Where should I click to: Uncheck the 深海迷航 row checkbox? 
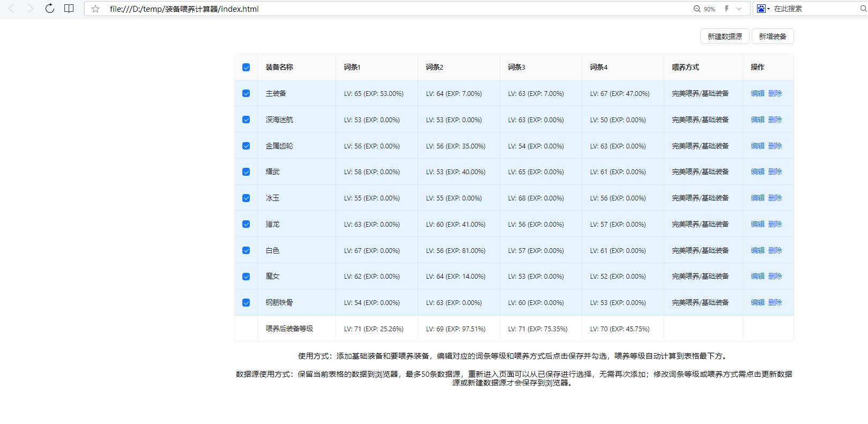tap(246, 120)
